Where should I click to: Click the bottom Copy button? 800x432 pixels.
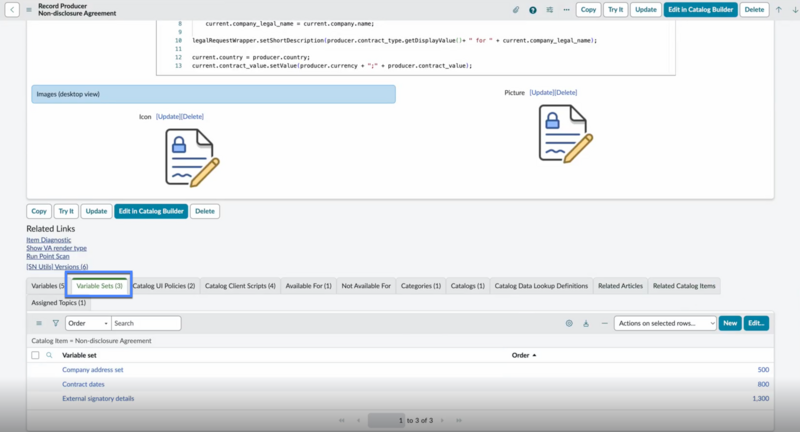click(x=39, y=211)
